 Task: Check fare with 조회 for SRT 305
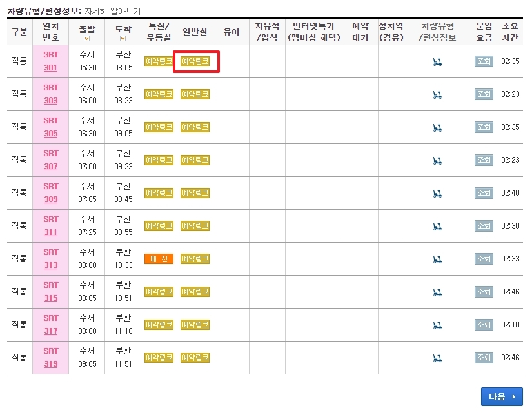[484, 127]
